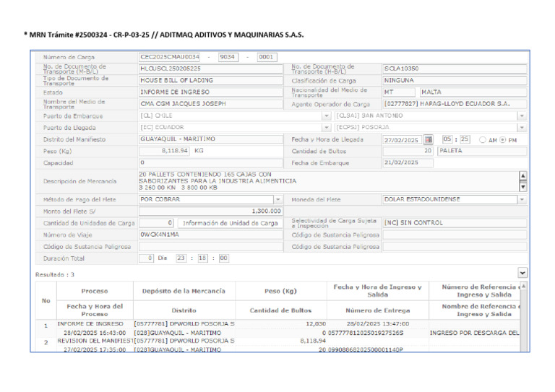This screenshot has width=555, height=392.
Task: Open the calendar icon beside arrival date
Action: click(428, 139)
